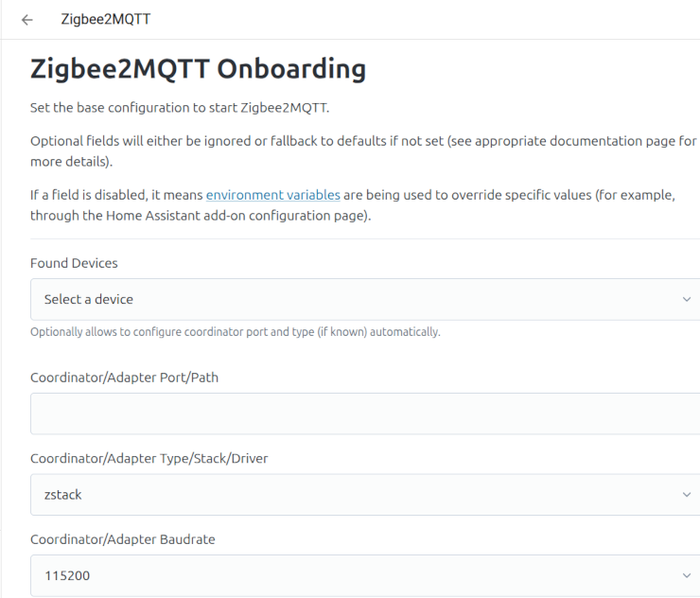Click the back arrow in the header
700x598 pixels.
click(x=27, y=19)
